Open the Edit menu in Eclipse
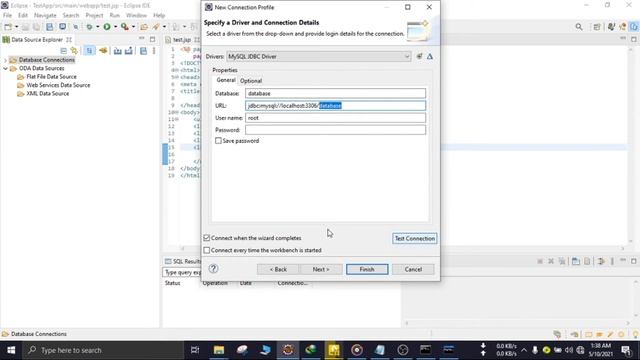 pos(23,15)
